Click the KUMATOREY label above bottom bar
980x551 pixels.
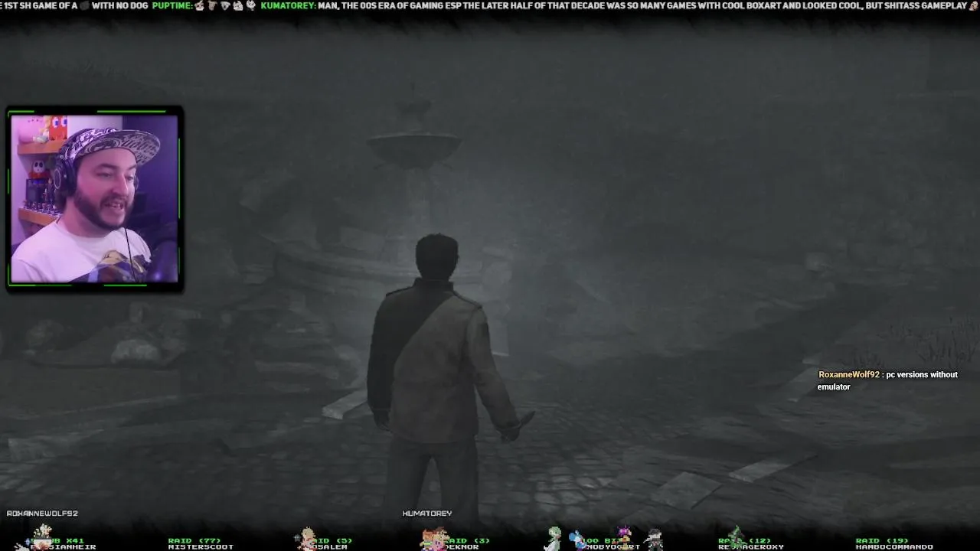coord(427,514)
